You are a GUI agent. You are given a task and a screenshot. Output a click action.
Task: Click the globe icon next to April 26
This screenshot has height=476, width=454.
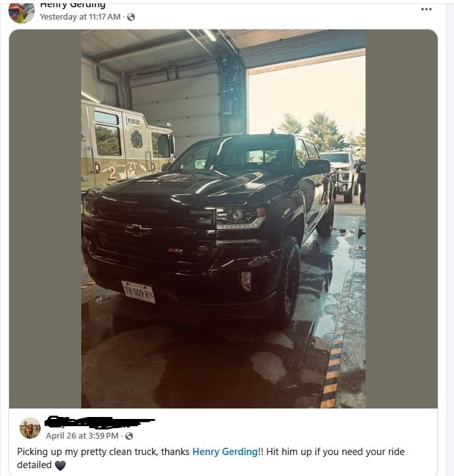click(x=129, y=436)
